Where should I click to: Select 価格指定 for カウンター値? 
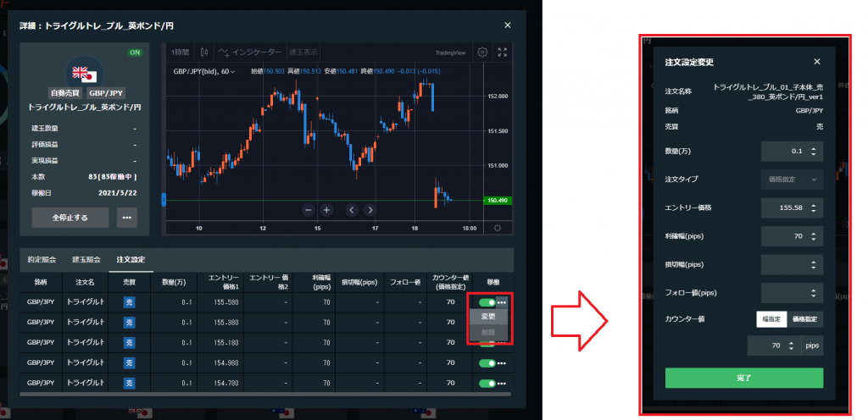(x=805, y=319)
